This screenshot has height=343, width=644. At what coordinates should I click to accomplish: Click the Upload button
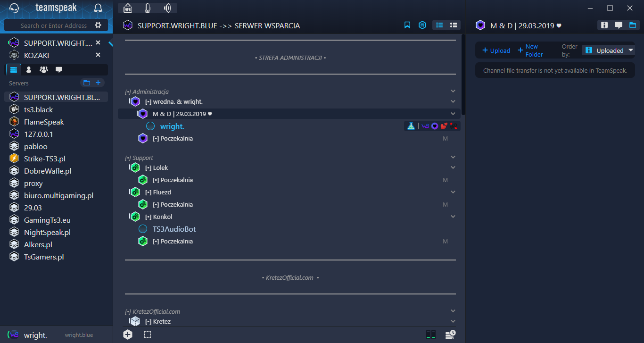(x=496, y=50)
